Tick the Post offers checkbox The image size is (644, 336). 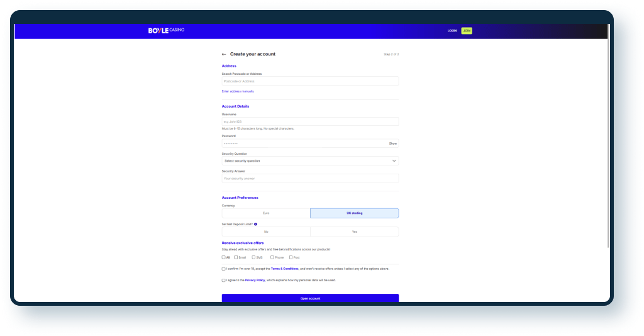291,257
